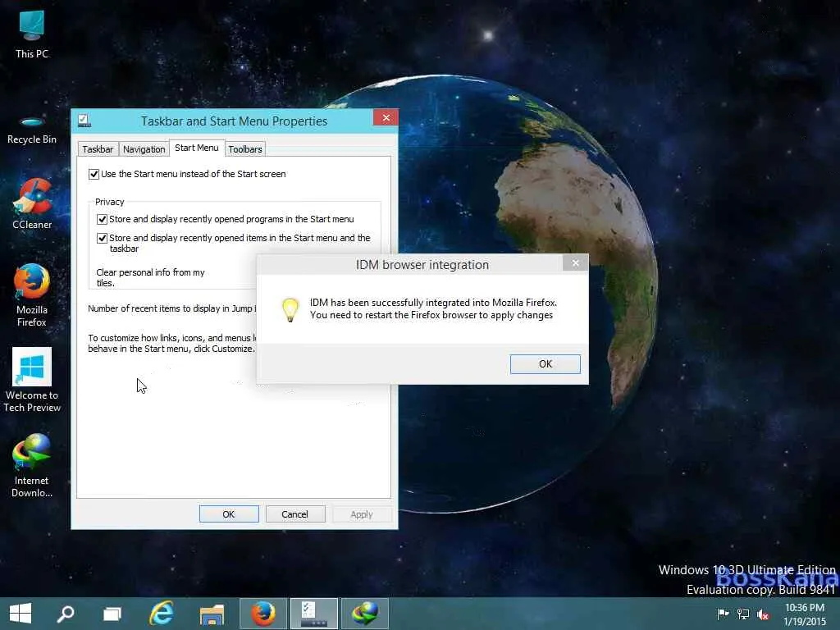Open Task View on the taskbar

112,614
